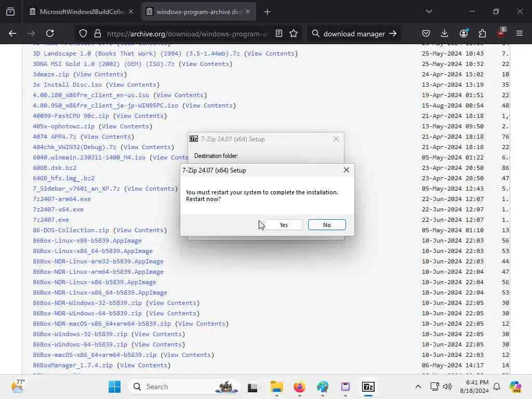Open the Pocket save icon
The height and width of the screenshot is (399, 532).
[426, 33]
